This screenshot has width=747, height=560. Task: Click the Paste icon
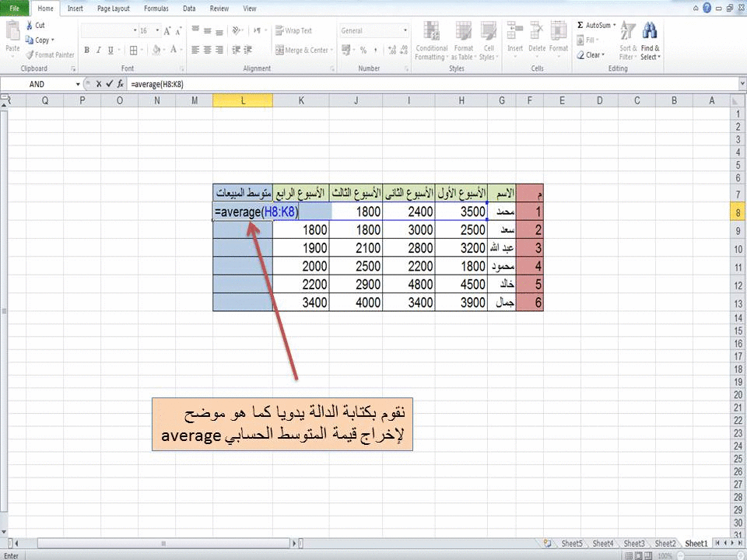(x=12, y=32)
